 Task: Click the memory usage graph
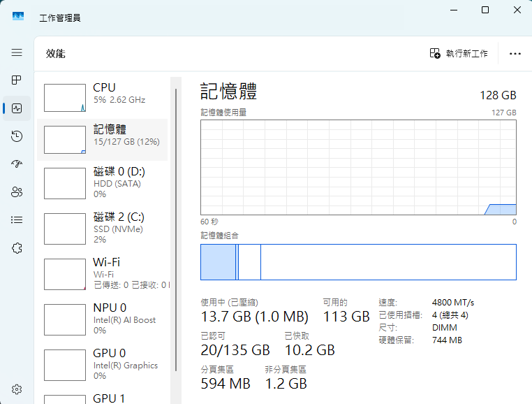358,167
